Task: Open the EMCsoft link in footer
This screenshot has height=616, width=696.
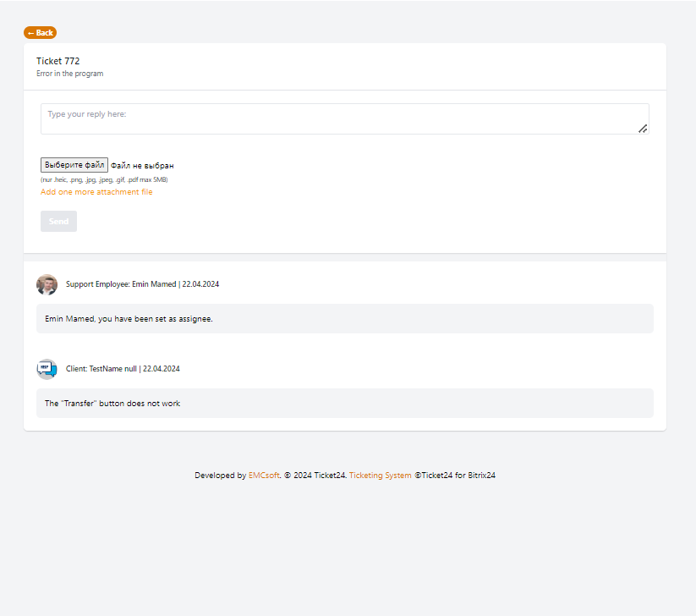Action: coord(264,476)
